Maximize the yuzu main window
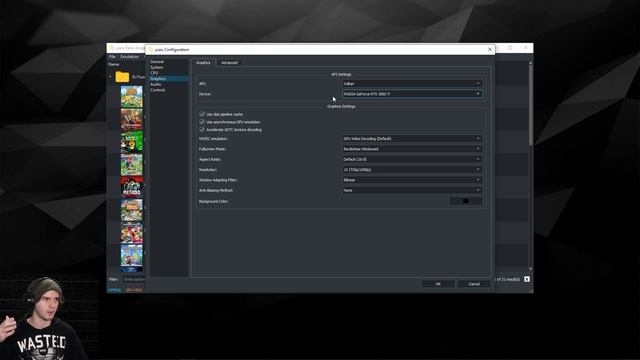The height and width of the screenshot is (360, 640). [x=510, y=48]
